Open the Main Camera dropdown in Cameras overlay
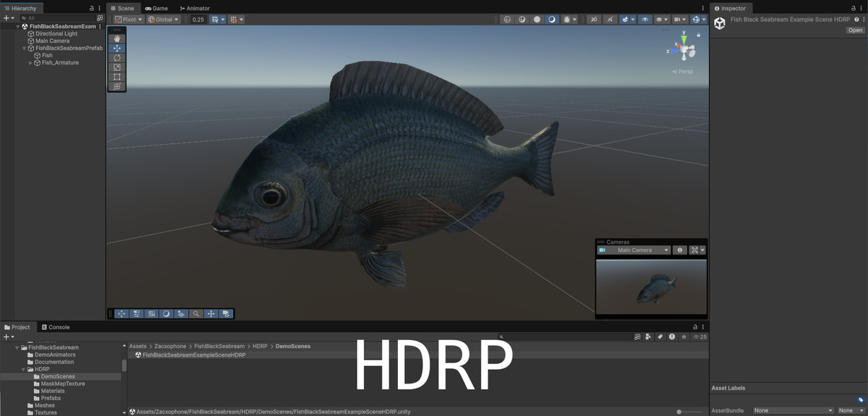868x416 pixels. tap(634, 250)
